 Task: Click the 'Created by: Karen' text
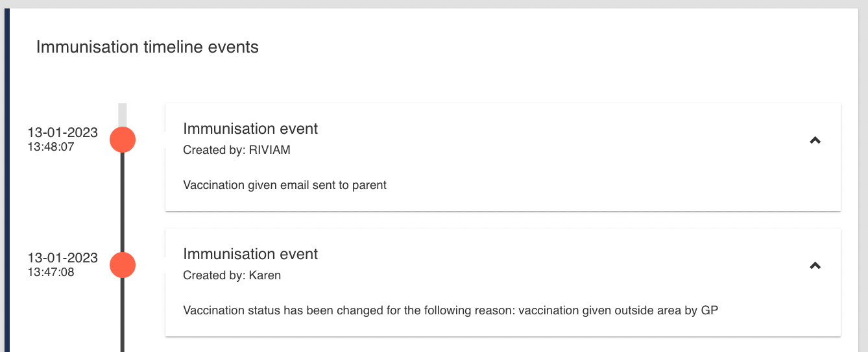(x=232, y=275)
